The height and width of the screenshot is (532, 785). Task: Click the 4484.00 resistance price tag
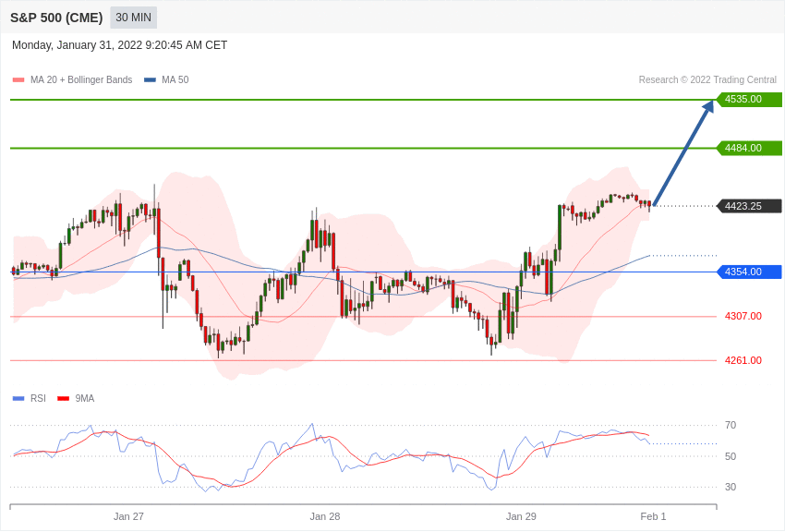[749, 148]
